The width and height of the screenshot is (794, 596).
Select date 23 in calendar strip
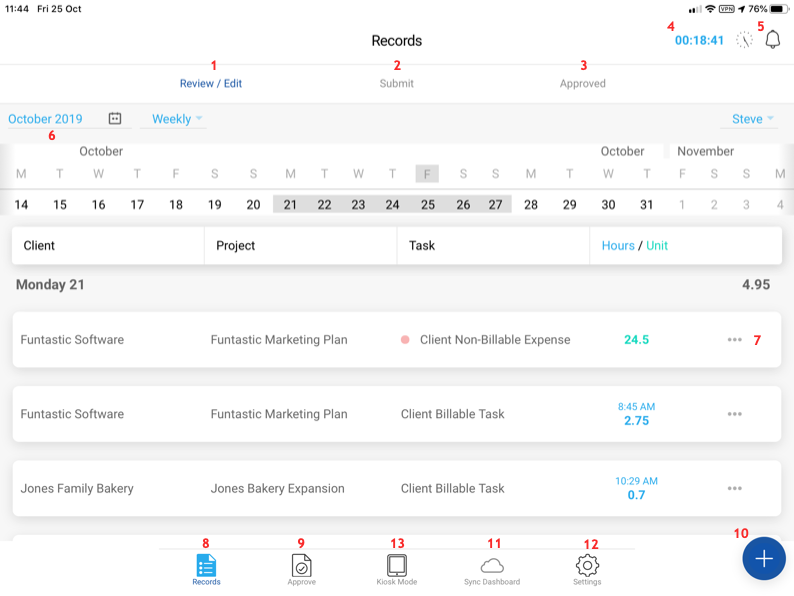tap(358, 204)
